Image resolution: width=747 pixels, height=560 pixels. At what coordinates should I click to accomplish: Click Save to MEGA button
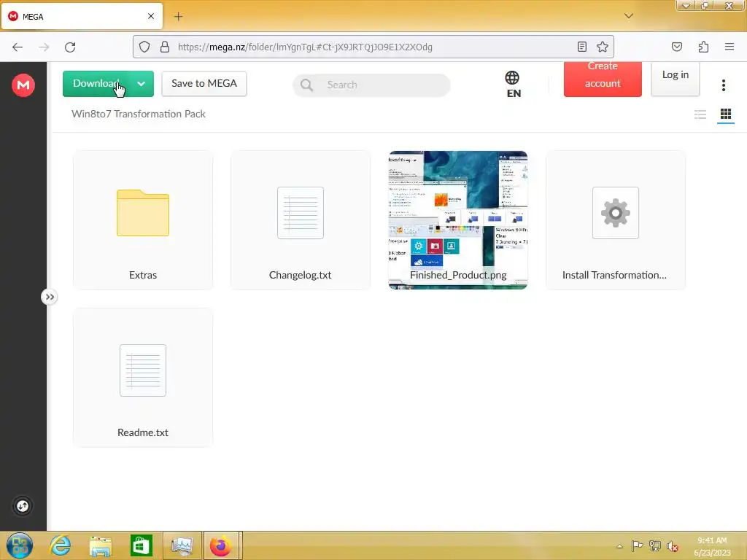[204, 84]
